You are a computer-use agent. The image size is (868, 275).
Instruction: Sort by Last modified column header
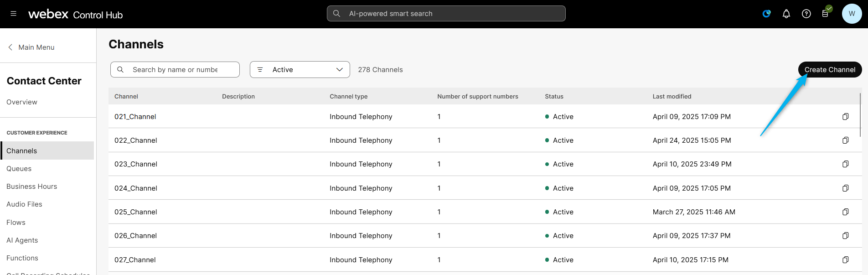[x=672, y=97]
